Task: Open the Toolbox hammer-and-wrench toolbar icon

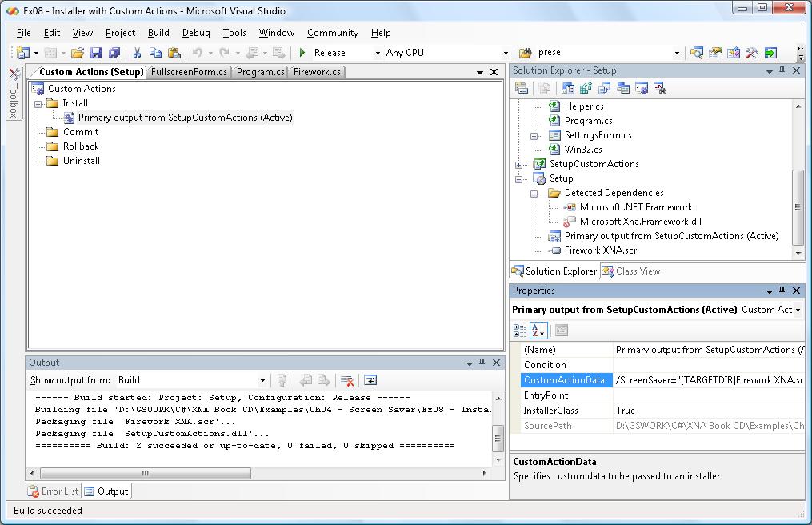Action: (x=751, y=53)
